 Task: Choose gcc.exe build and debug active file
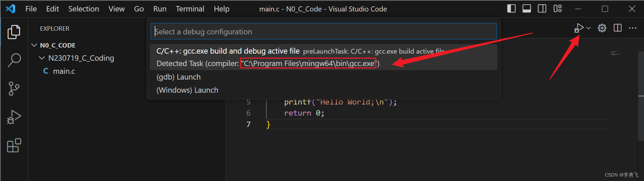pos(324,57)
